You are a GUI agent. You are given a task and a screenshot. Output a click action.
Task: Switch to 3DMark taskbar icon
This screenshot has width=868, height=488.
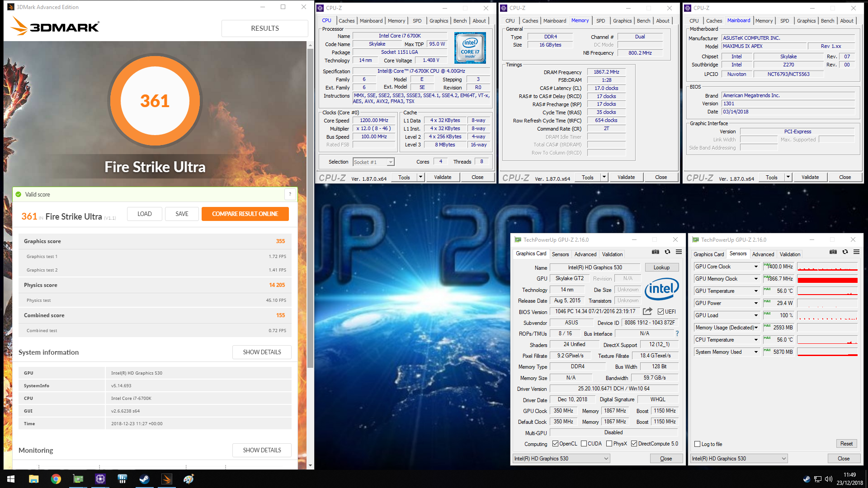(x=167, y=479)
